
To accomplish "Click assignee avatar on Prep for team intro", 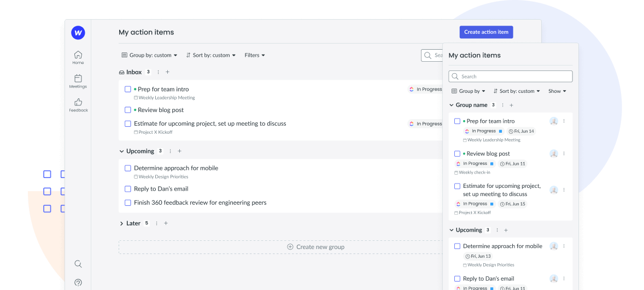I will point(554,121).
